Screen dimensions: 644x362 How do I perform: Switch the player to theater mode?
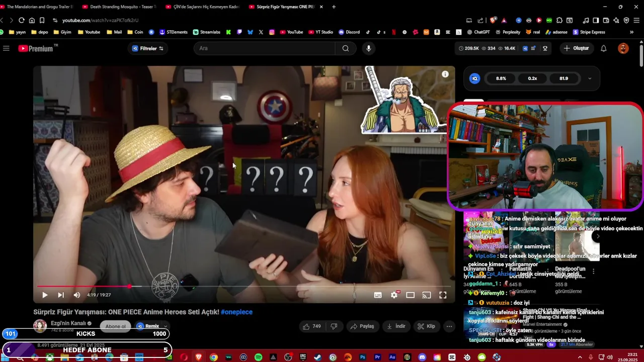(411, 295)
